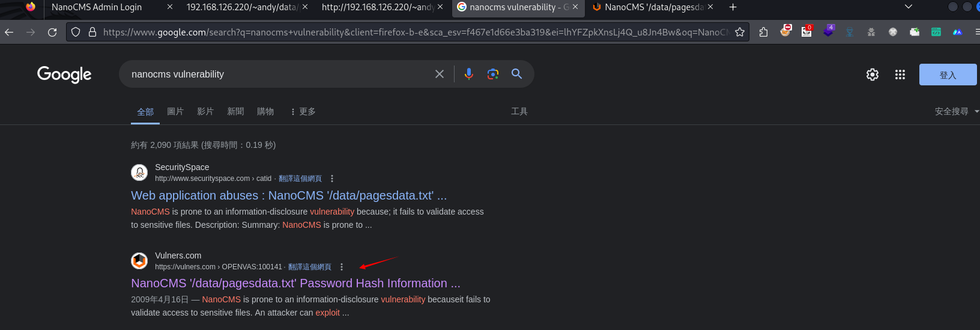This screenshot has width=980, height=330.
Task: Open a new browser tab
Action: click(x=733, y=7)
